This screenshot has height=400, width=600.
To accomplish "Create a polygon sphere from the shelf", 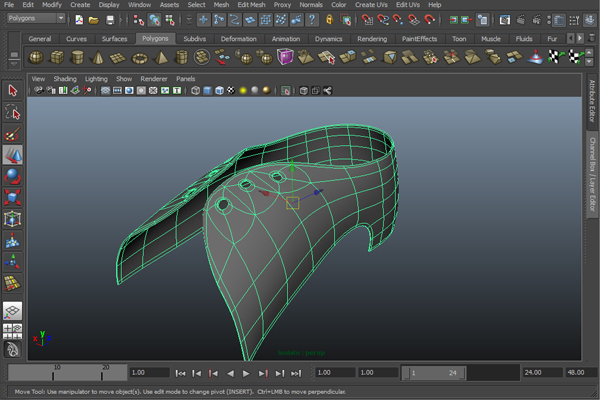I will 36,57.
